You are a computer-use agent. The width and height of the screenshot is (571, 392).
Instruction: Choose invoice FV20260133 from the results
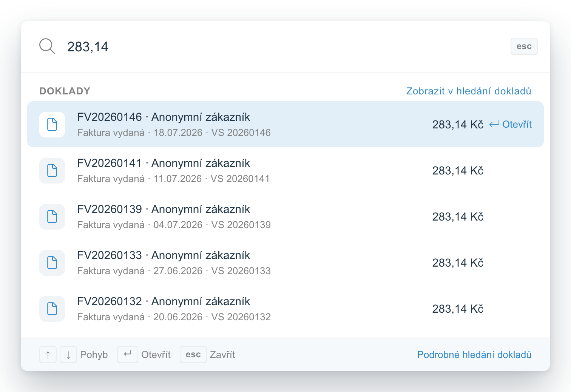285,262
